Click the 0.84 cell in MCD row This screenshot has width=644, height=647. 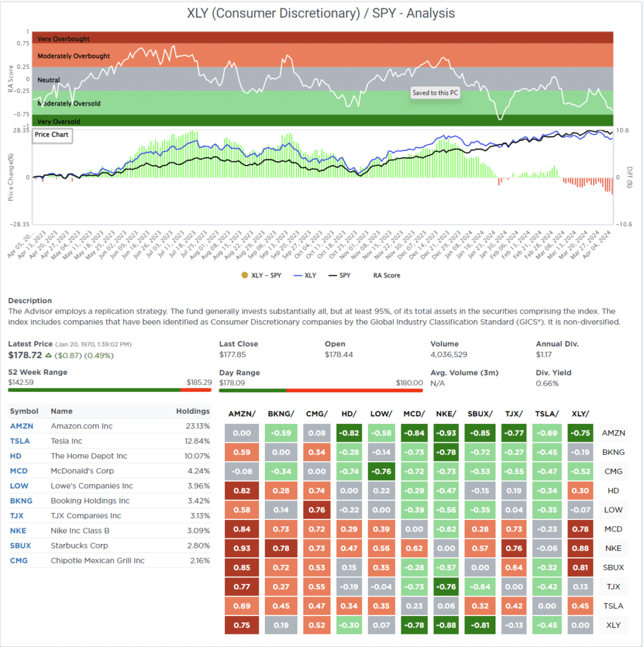[x=242, y=529]
